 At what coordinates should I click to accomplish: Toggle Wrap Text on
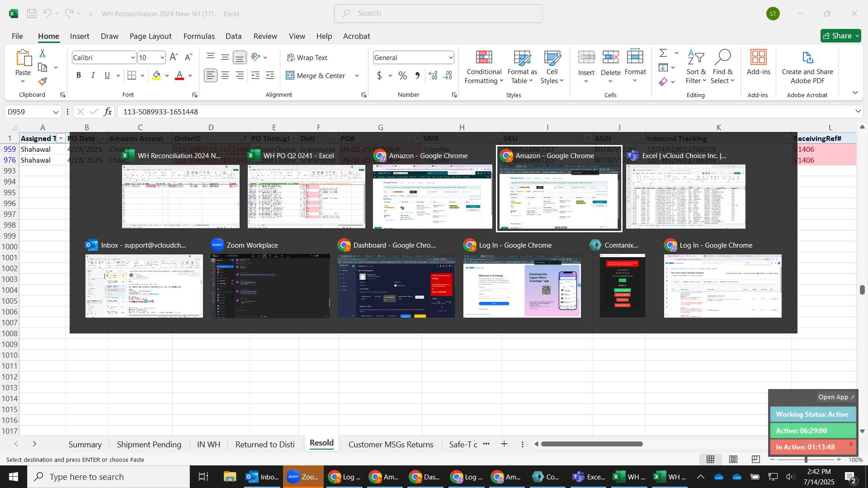[x=307, y=57]
